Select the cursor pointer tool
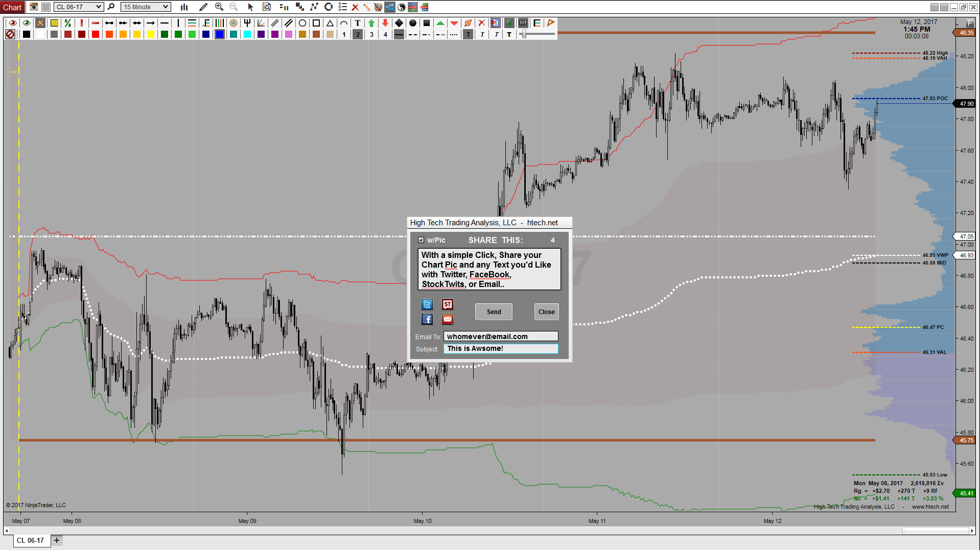 pos(250,7)
